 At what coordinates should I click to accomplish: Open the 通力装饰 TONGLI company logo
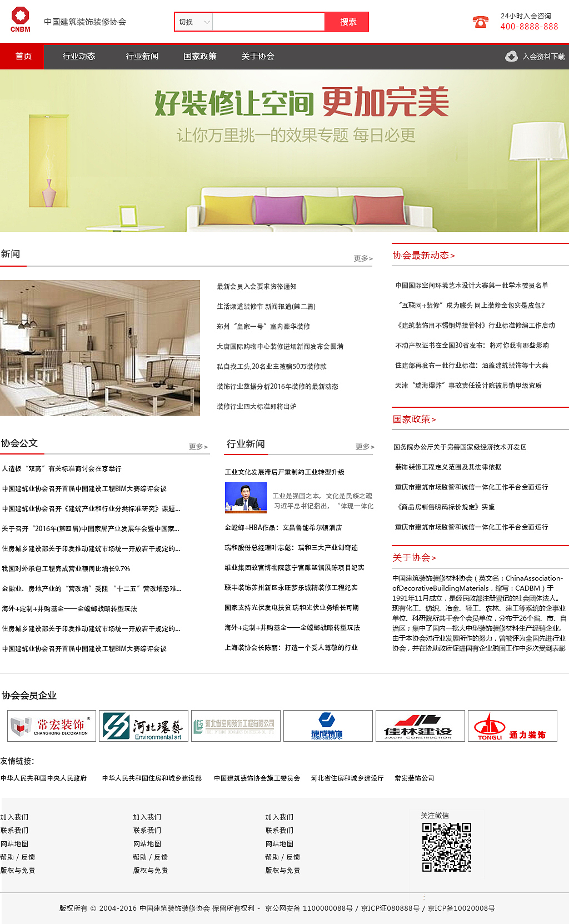pos(512,726)
